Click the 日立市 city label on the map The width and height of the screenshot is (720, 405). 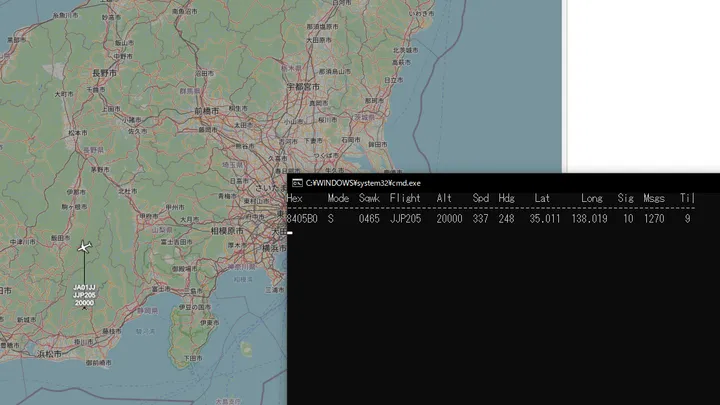394,80
